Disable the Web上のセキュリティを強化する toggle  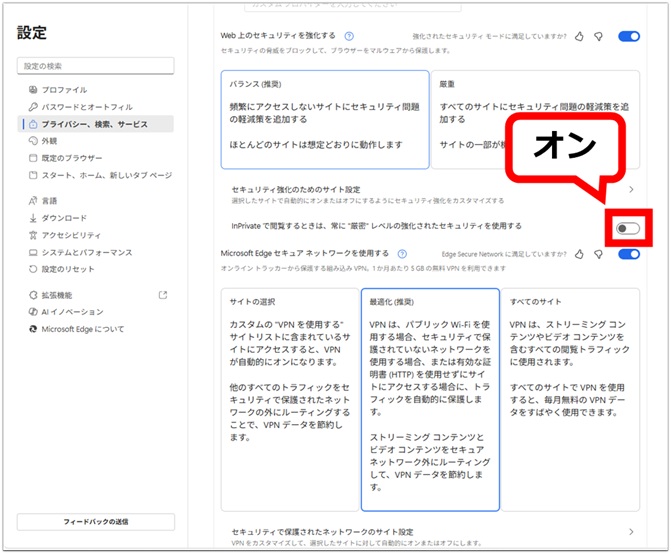coord(628,36)
